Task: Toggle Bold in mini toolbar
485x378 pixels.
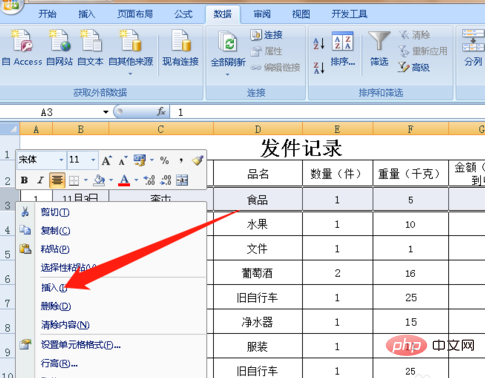Action: pos(24,180)
